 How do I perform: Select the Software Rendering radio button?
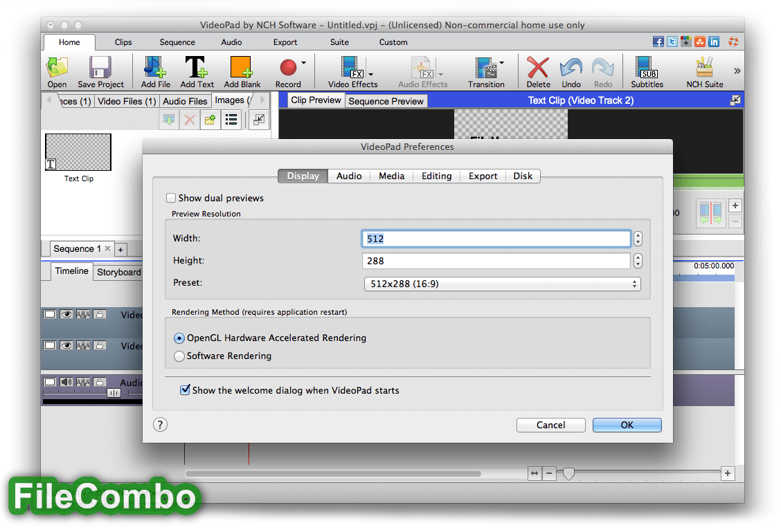click(x=179, y=356)
